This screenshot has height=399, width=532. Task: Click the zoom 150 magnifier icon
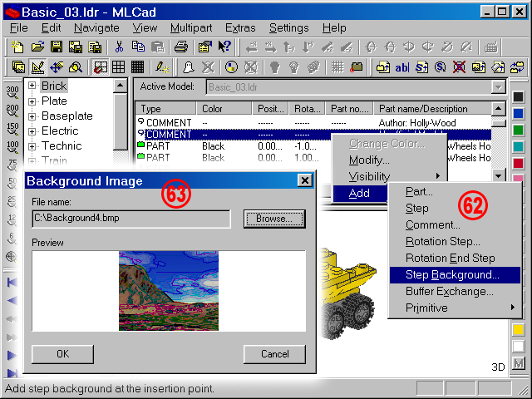[x=12, y=129]
